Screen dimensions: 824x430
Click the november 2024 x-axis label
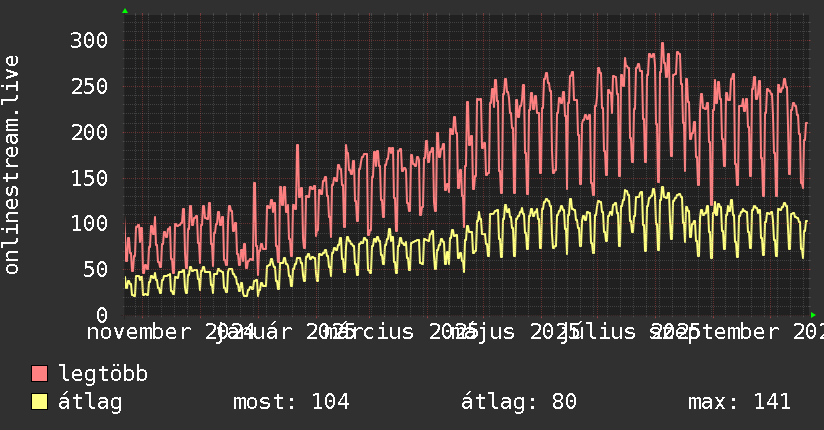[x=171, y=332]
